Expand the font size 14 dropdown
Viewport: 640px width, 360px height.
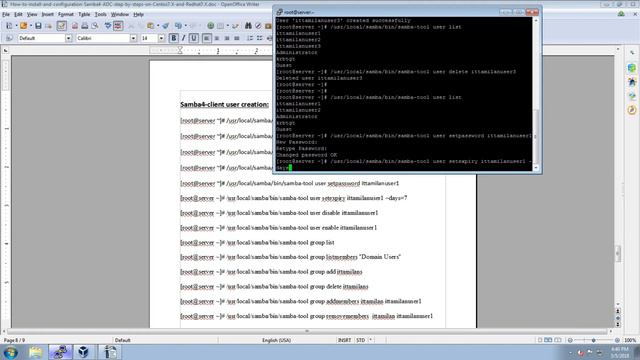[x=161, y=38]
